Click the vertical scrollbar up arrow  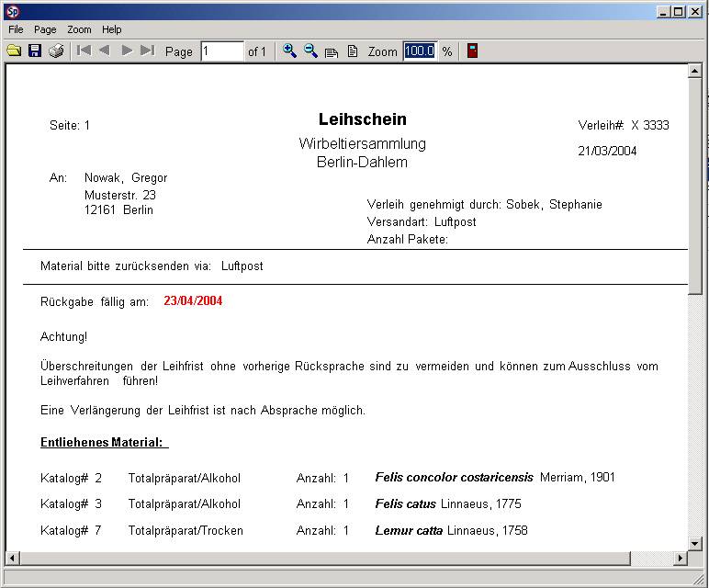[694, 71]
